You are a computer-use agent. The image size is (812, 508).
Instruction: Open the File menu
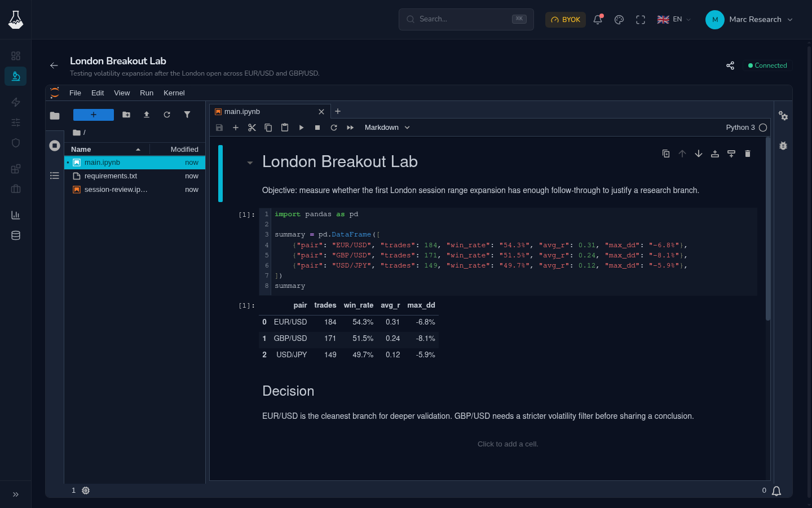click(x=75, y=93)
